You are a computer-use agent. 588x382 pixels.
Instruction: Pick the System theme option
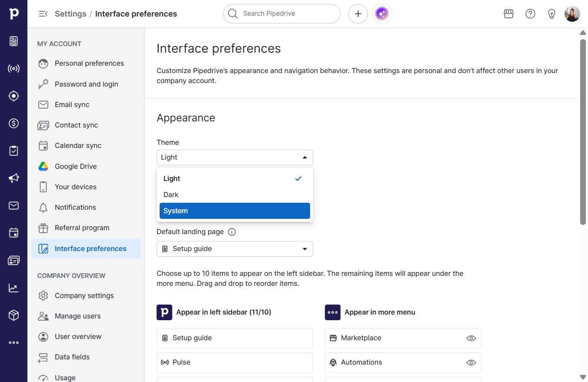pos(235,211)
